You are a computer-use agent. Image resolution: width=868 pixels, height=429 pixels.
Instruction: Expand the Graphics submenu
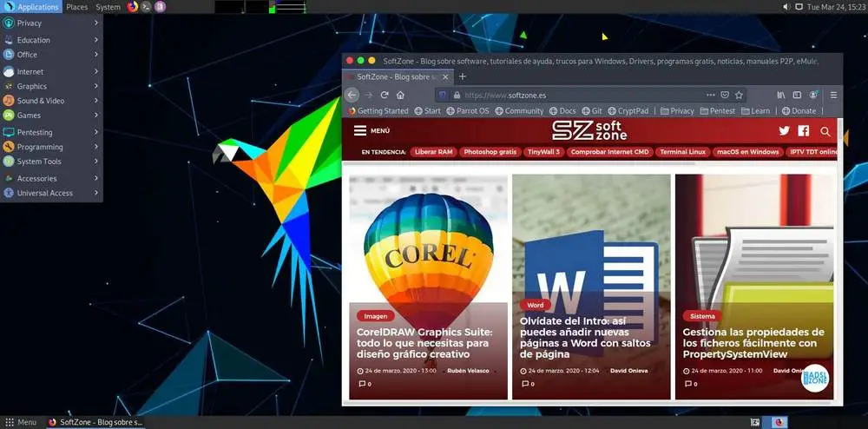coord(51,86)
